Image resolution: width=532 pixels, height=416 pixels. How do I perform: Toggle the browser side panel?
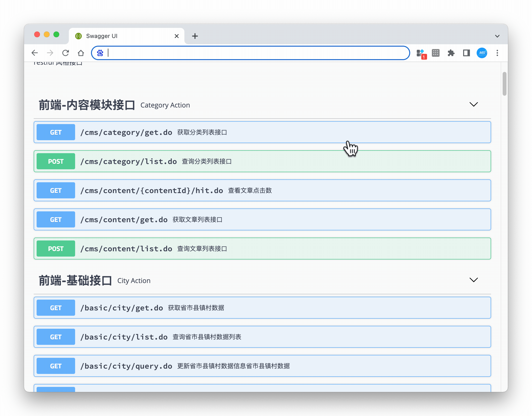click(x=466, y=53)
